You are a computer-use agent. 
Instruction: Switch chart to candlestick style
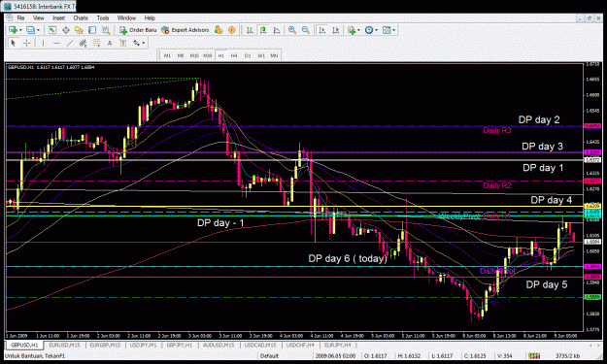coord(263,30)
